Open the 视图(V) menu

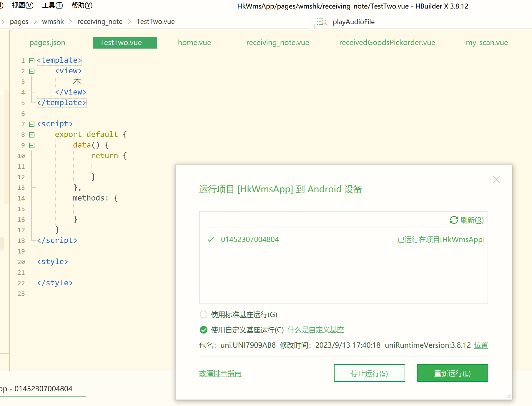(23, 5)
